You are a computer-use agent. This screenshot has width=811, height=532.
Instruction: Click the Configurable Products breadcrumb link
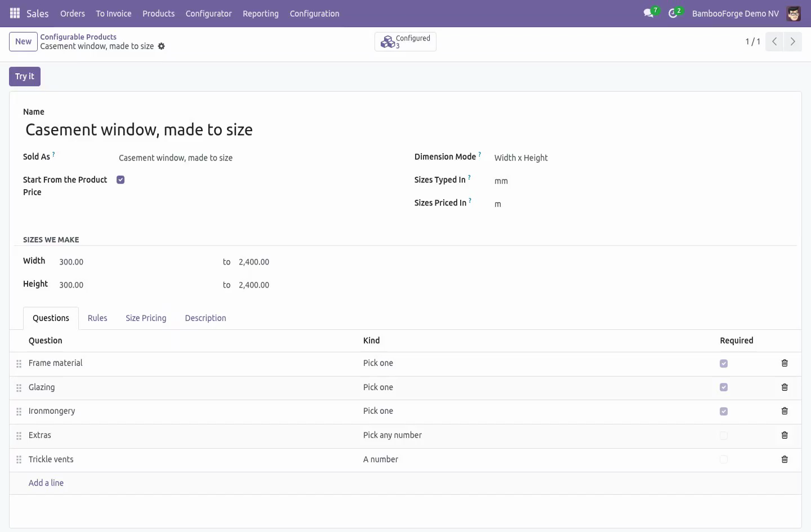coord(78,37)
